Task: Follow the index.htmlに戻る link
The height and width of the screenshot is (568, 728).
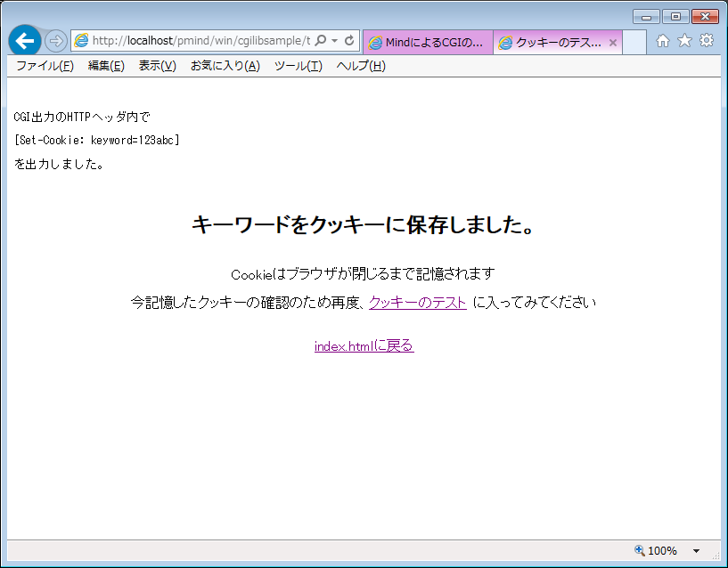Action: pos(364,345)
